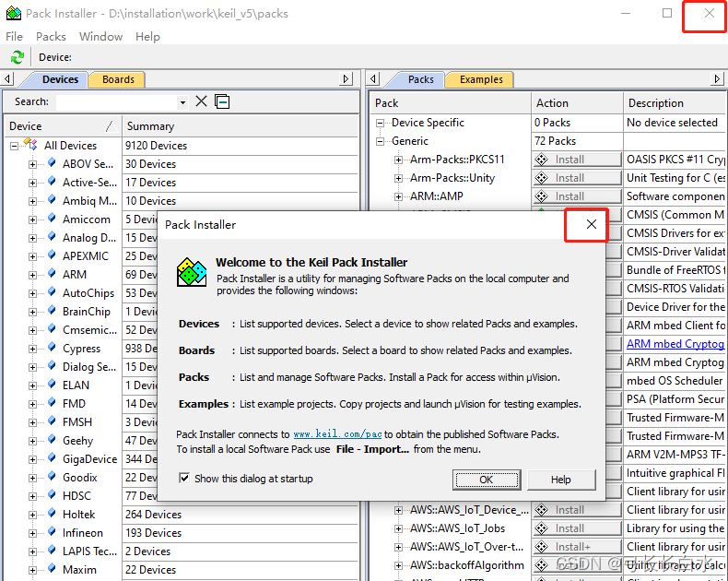This screenshot has width=728, height=581.
Task: Select the AutoChips vendor row
Action: [88, 293]
